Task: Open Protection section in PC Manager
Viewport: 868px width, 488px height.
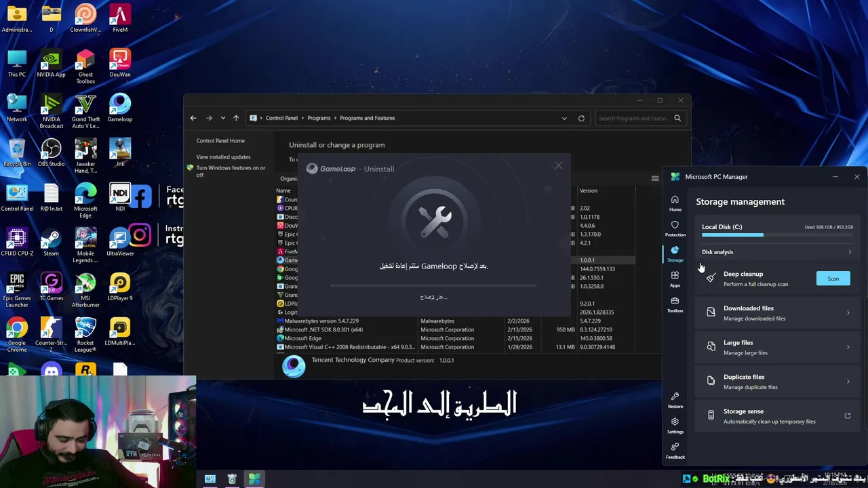Action: [675, 228]
